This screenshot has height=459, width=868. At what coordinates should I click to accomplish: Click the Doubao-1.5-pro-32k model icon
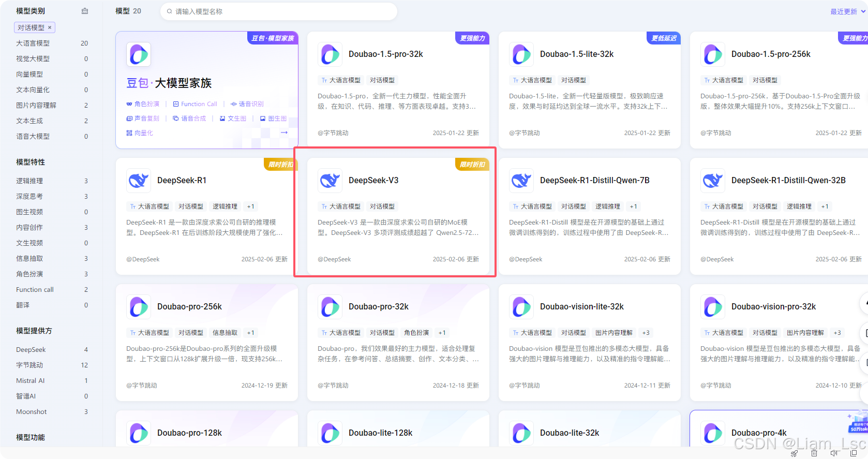coord(330,54)
